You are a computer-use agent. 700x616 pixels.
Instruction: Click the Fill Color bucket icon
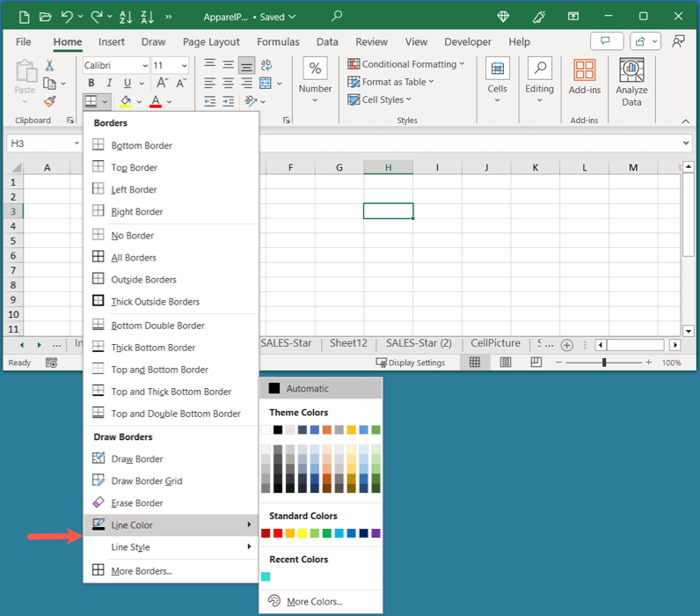126,101
